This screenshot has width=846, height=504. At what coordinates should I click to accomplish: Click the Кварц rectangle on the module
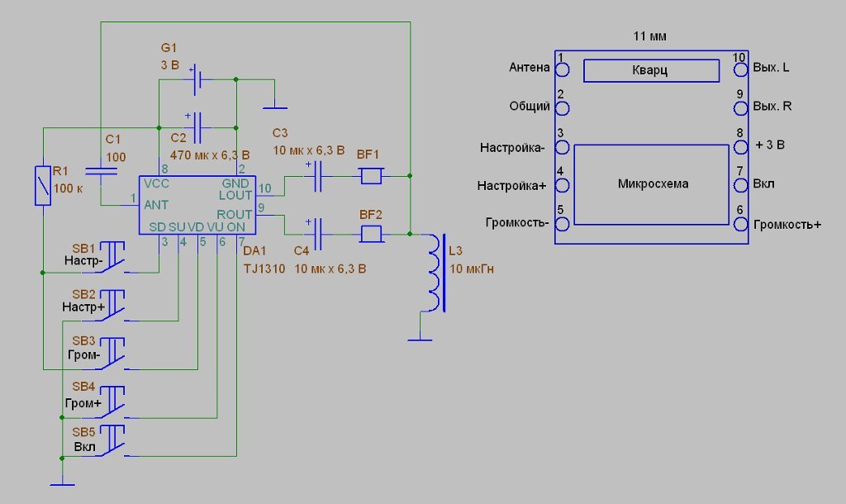click(x=651, y=71)
